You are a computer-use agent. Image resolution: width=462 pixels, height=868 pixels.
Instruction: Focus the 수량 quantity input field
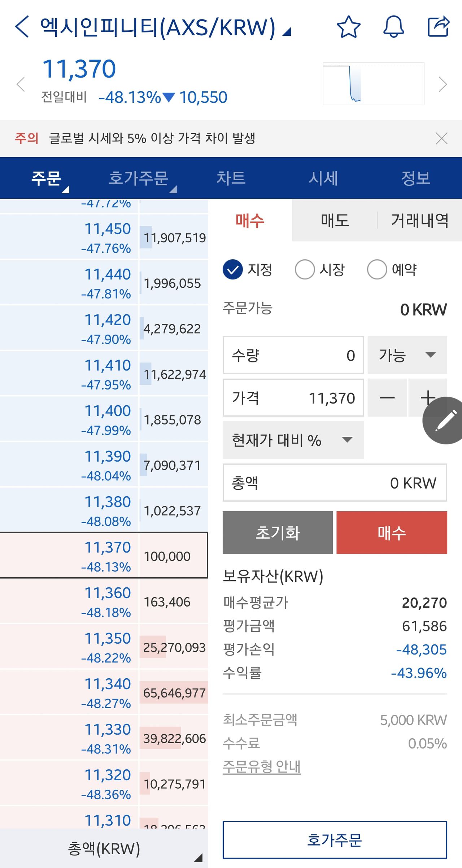point(293,355)
